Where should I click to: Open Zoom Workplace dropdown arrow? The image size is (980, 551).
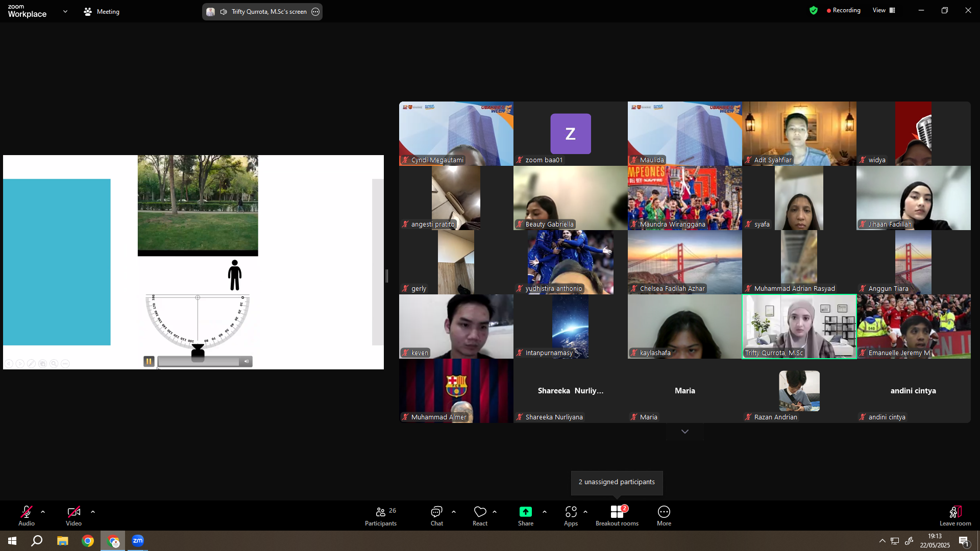[65, 11]
